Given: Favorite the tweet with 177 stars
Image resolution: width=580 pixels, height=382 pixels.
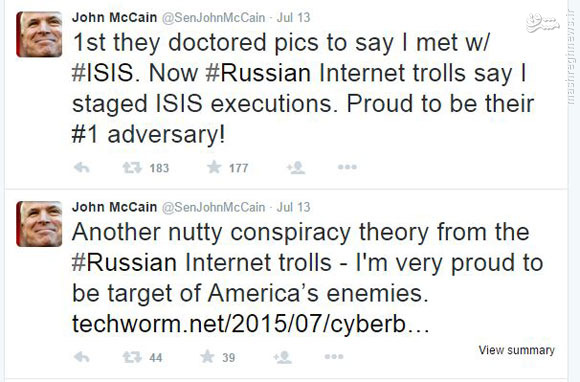Looking at the screenshot, I should [x=214, y=167].
